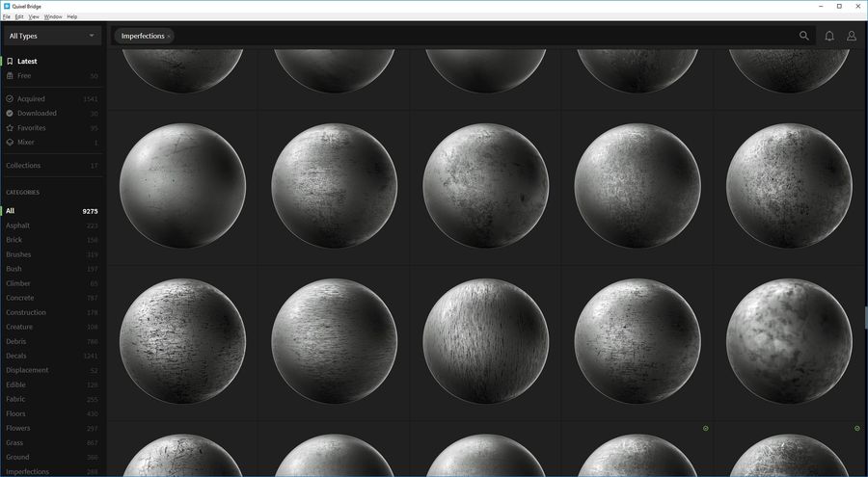Open the File menu
Screen dimensions: 868x477
(x=7, y=16)
